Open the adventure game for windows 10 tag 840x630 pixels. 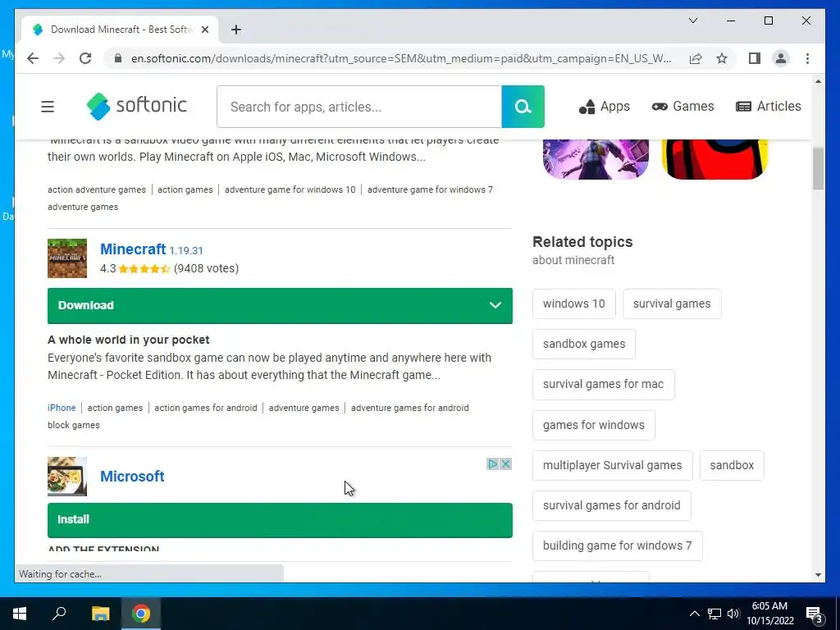[290, 189]
